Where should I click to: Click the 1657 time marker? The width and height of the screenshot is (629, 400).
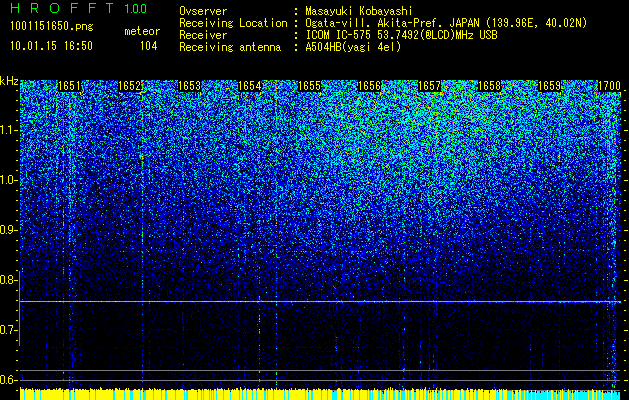click(x=430, y=86)
